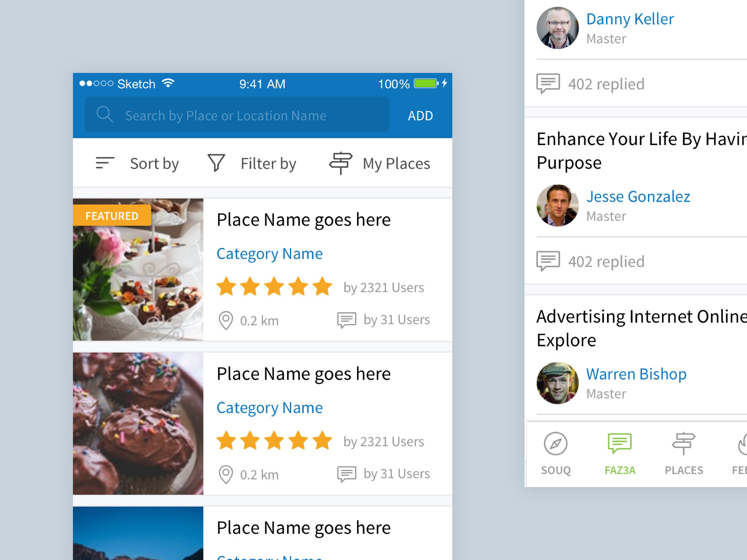Tap the My Places signpost icon

tap(341, 163)
